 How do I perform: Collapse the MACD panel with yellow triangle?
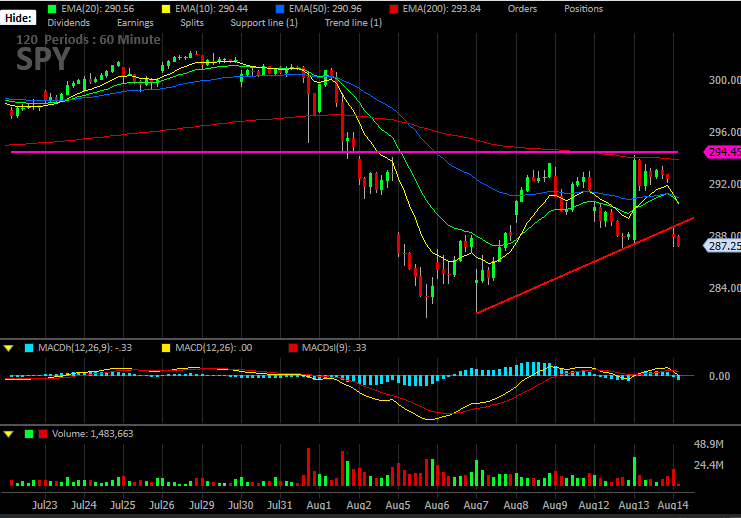click(x=9, y=348)
